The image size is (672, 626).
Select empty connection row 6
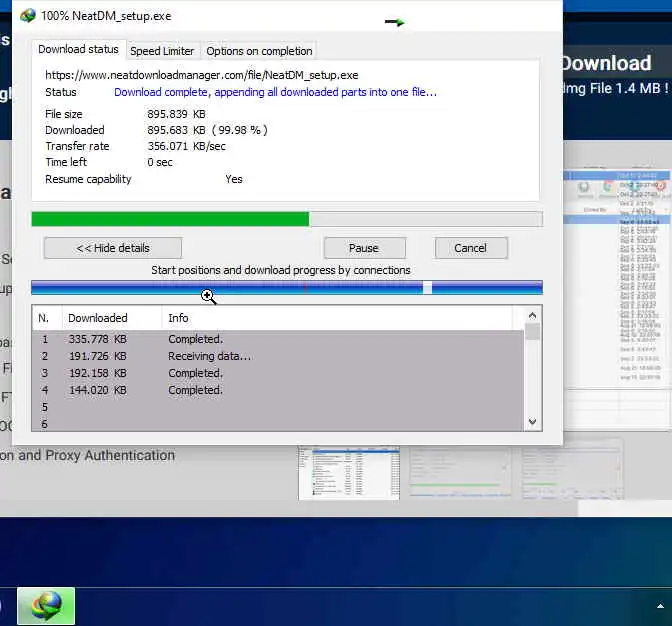278,423
